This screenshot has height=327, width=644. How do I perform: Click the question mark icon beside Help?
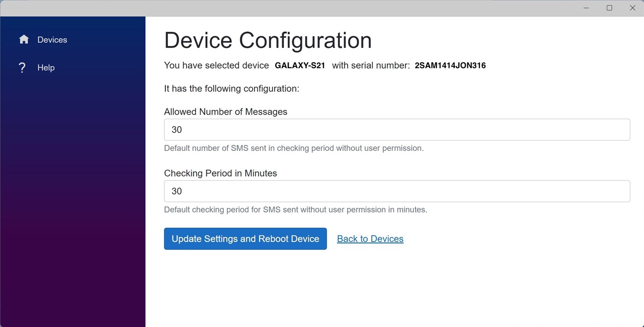coord(22,67)
